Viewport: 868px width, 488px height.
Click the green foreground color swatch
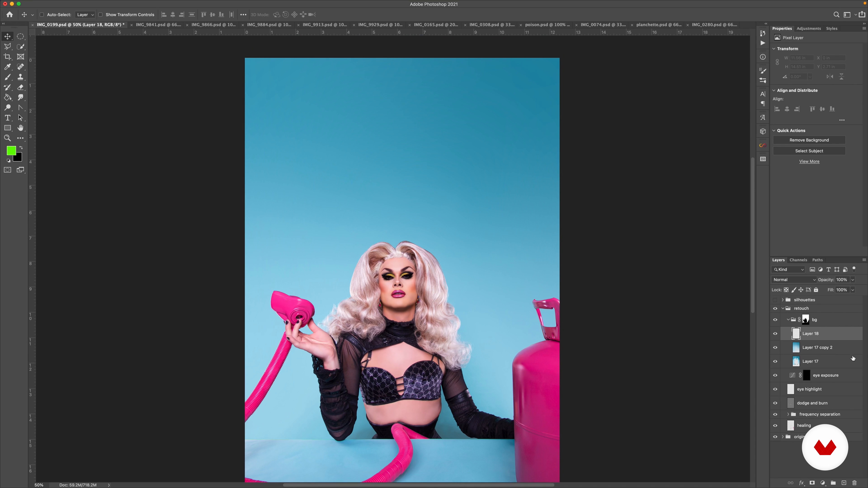[11, 151]
